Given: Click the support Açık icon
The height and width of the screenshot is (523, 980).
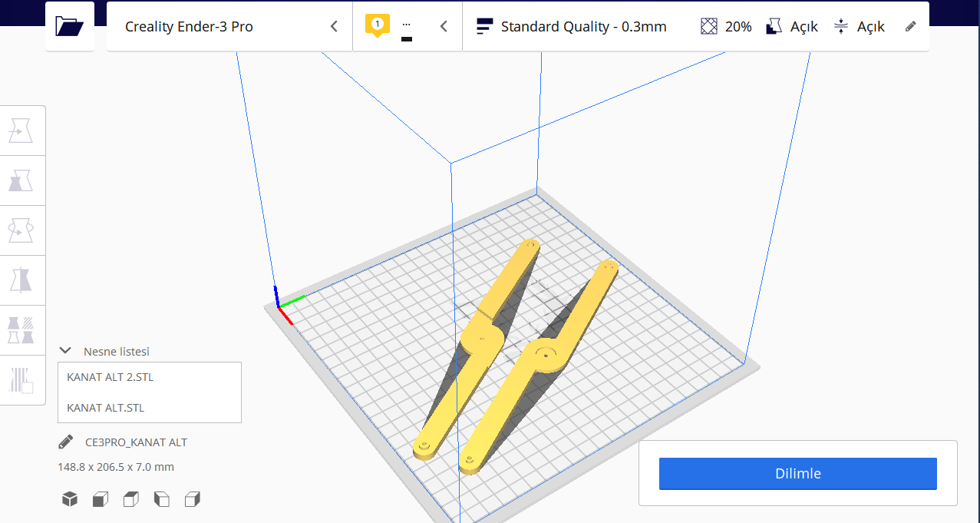Looking at the screenshot, I should pyautogui.click(x=774, y=26).
